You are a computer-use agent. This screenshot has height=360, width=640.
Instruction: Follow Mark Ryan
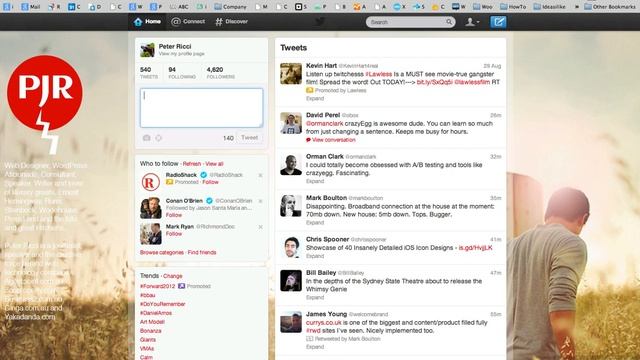(173, 234)
